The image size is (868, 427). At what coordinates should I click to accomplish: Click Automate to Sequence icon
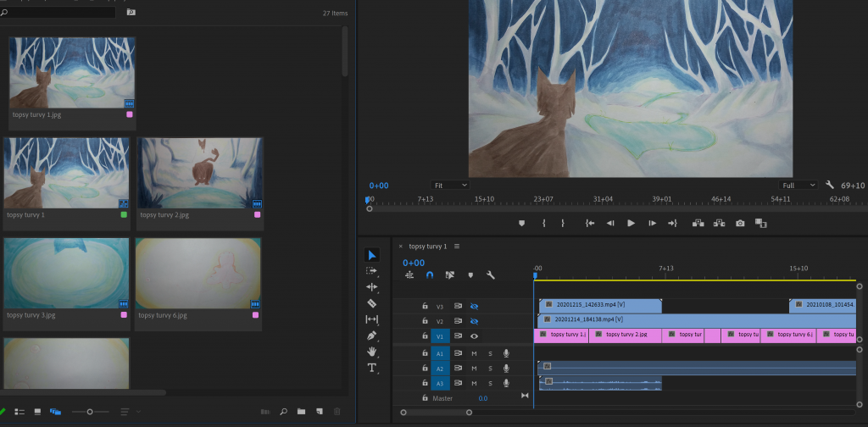265,412
